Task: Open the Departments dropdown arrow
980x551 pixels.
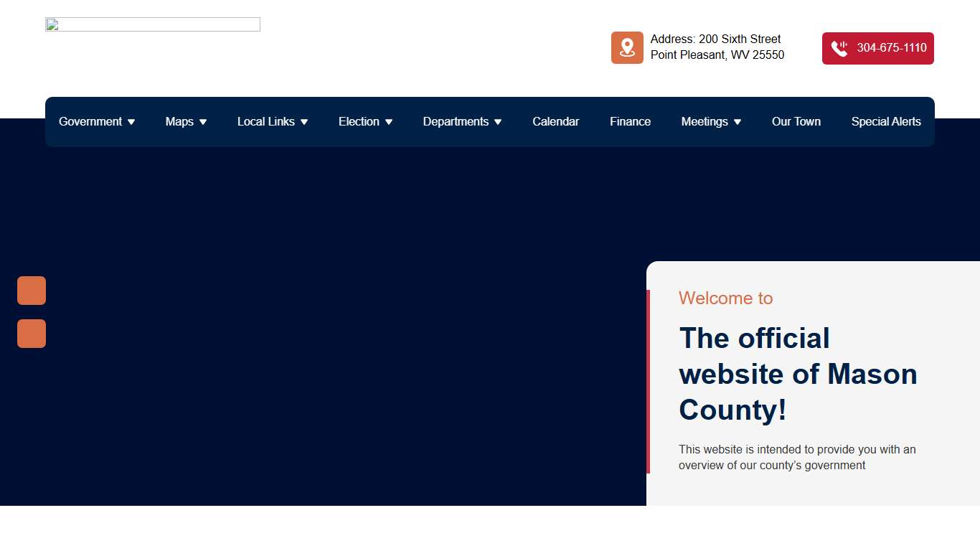Action: pos(498,122)
